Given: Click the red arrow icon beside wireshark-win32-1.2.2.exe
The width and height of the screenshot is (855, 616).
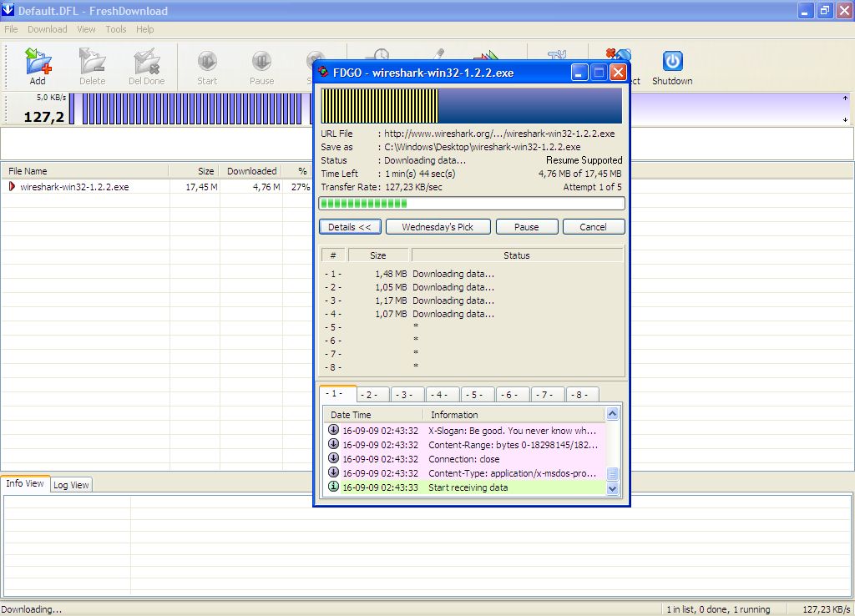Looking at the screenshot, I should (x=12, y=186).
